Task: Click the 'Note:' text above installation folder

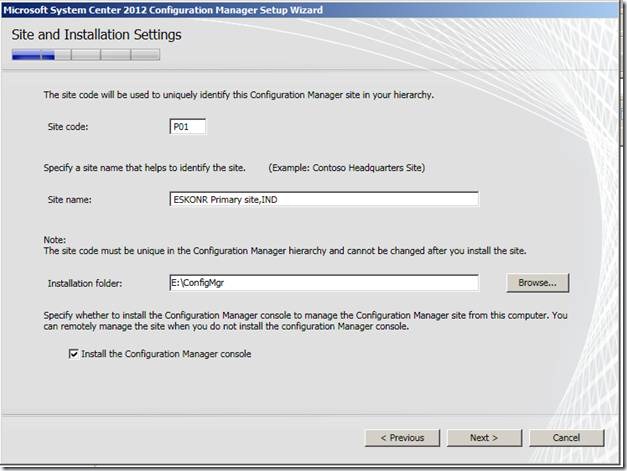Action: [x=54, y=238]
